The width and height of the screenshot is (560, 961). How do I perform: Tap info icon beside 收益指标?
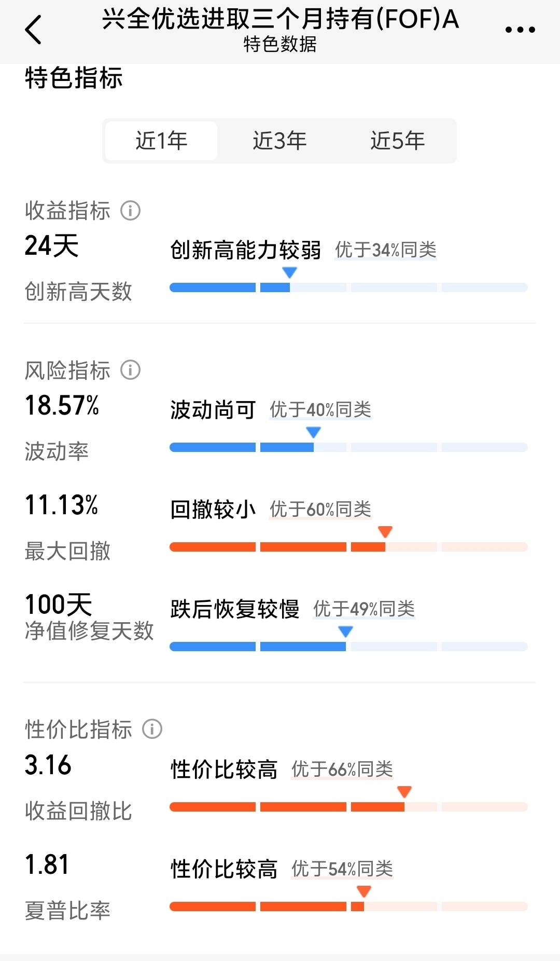(x=131, y=211)
